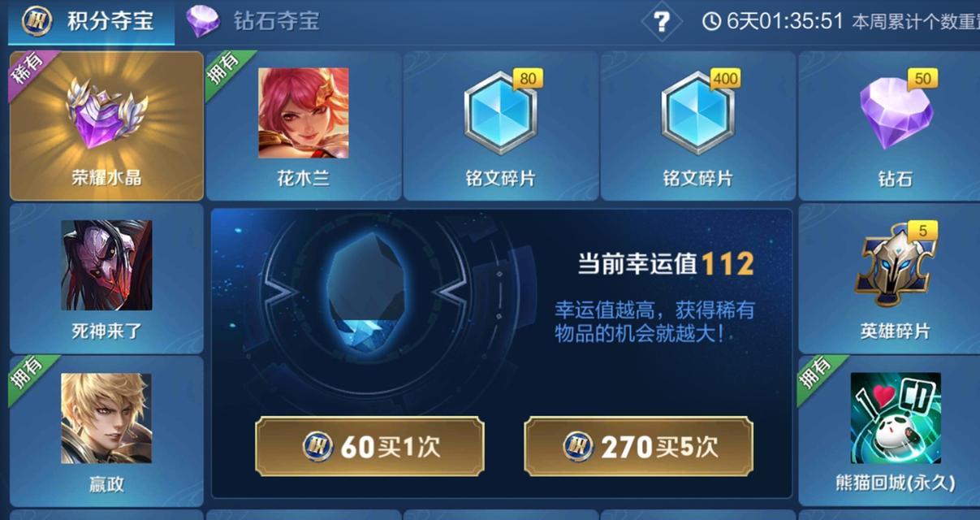Tap the 花木兰 hero portrait
Viewport: 980px width, 520px height.
[x=304, y=113]
